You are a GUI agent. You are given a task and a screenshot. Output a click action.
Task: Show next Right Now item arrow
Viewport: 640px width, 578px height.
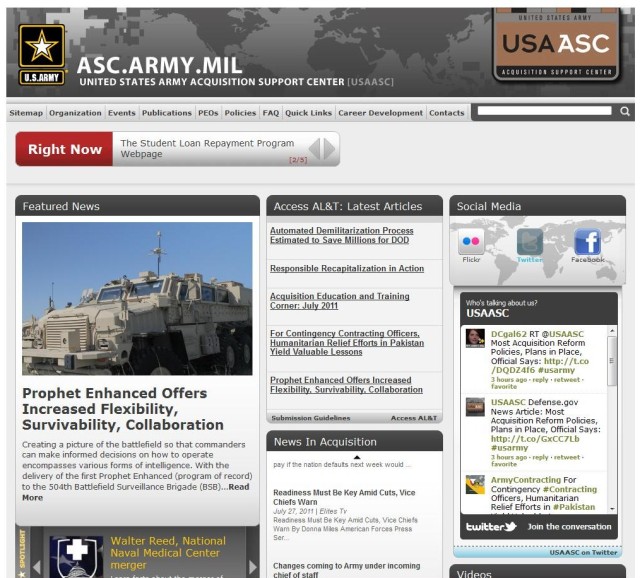329,149
